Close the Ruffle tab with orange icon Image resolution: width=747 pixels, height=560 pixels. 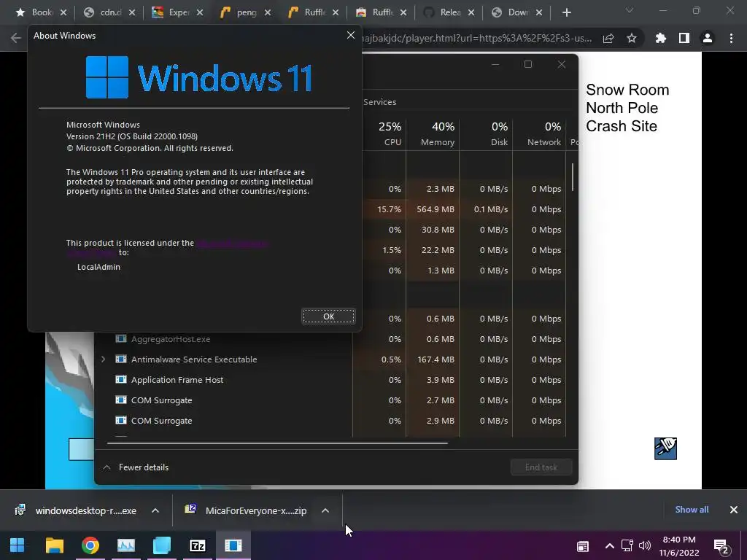pos(336,12)
